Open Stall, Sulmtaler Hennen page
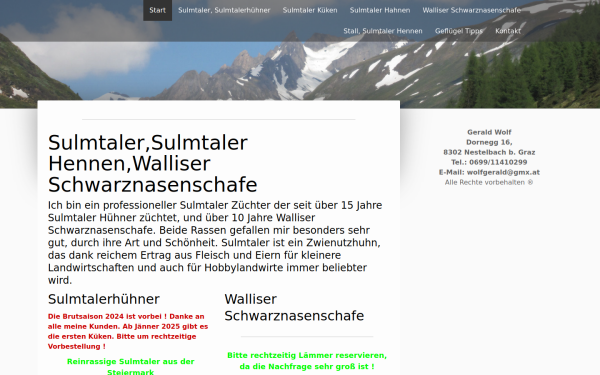The width and height of the screenshot is (600, 375). (x=383, y=31)
